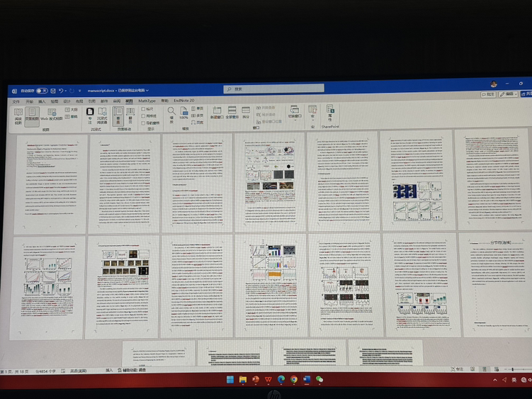Open the MathType tab
This screenshot has height=399, width=532.
(147, 101)
